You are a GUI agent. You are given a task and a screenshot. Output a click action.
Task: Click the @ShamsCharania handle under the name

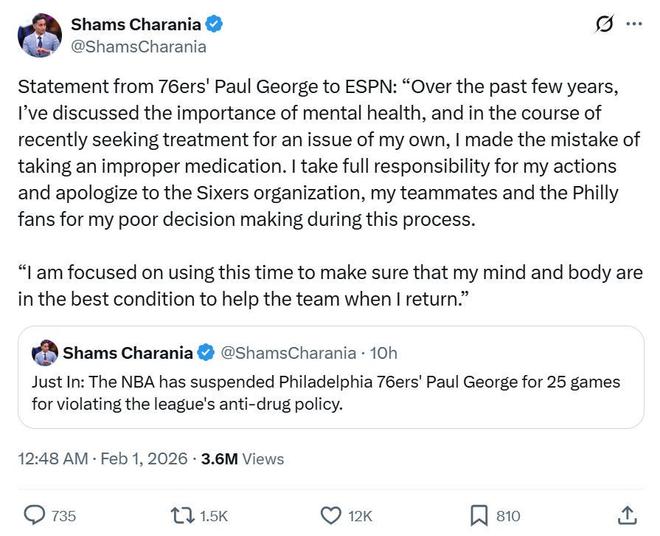(136, 46)
